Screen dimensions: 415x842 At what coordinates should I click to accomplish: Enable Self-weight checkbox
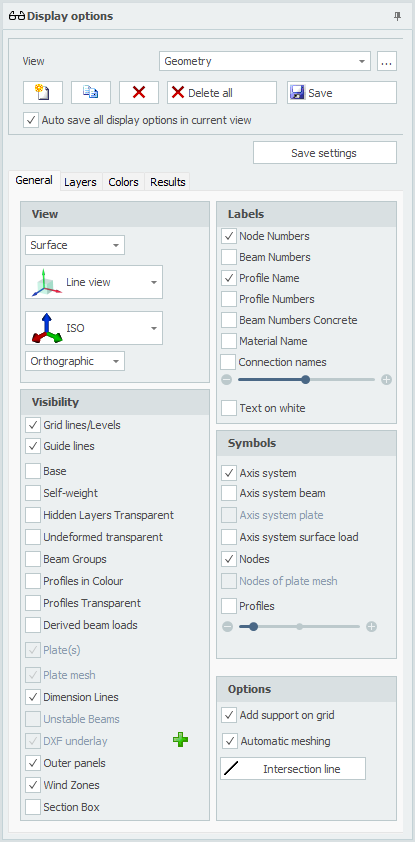click(x=33, y=493)
